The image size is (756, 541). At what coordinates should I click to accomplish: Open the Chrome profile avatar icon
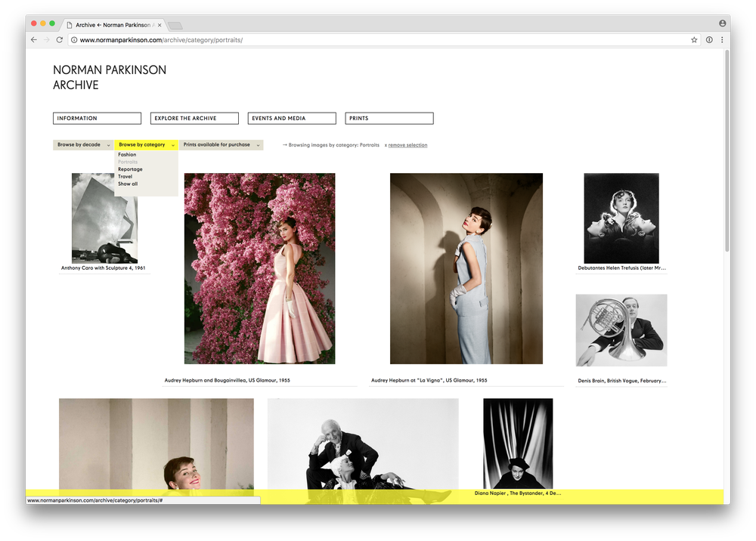(x=722, y=23)
